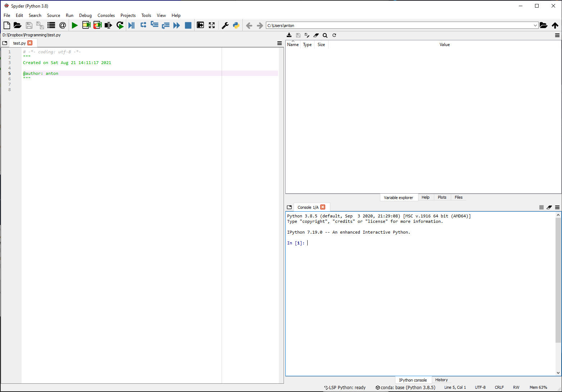Click debug step return icon
Viewport: 562px width, 392px height.
click(166, 25)
